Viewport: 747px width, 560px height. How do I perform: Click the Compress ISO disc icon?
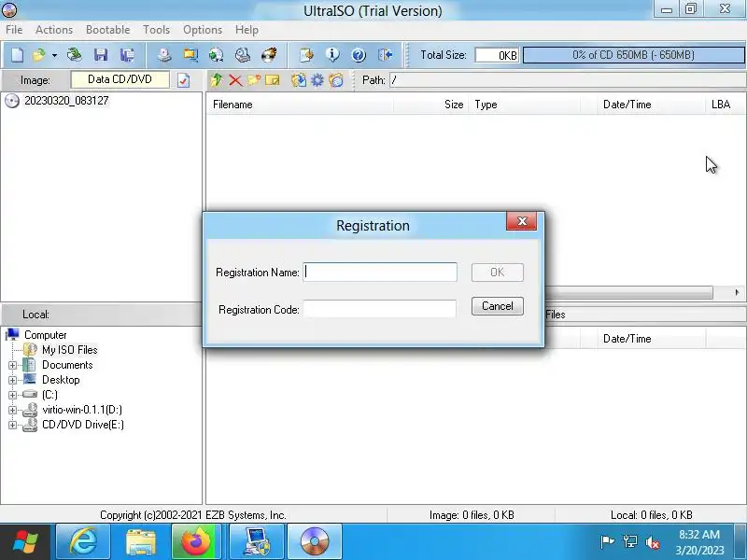click(217, 55)
